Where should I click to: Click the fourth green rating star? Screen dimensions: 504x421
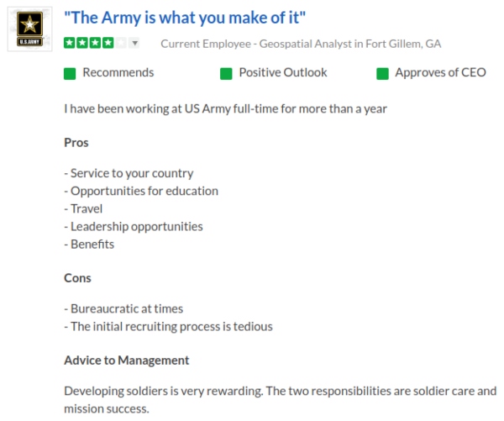(107, 43)
